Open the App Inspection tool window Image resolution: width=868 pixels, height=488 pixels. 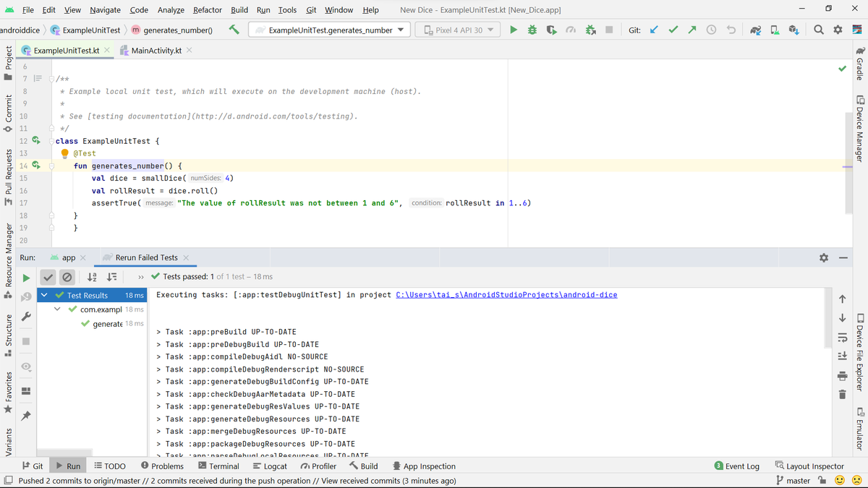pos(424,466)
